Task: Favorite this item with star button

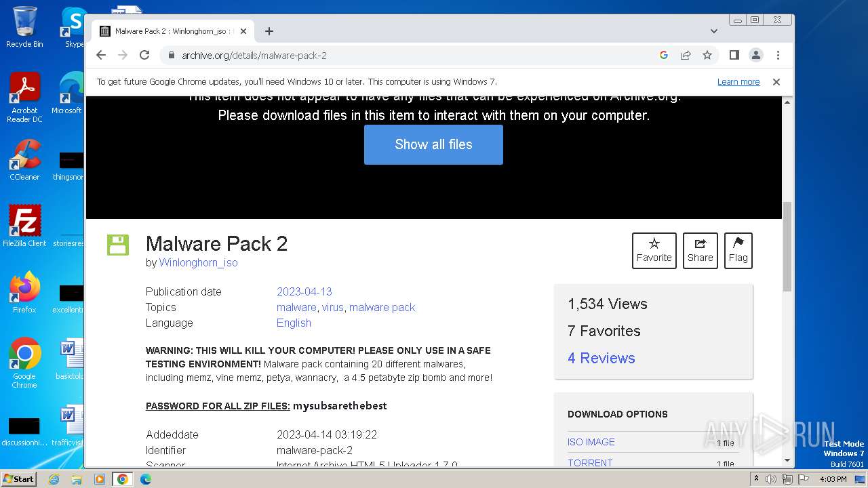Action: (654, 251)
